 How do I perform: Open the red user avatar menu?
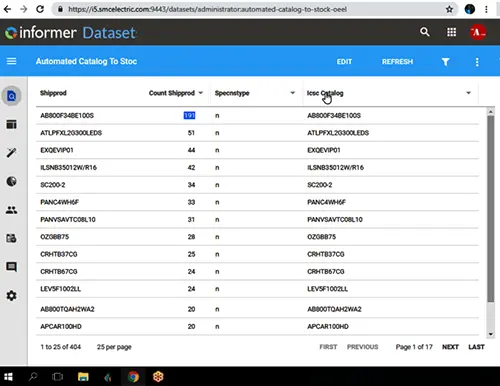pyautogui.click(x=478, y=32)
